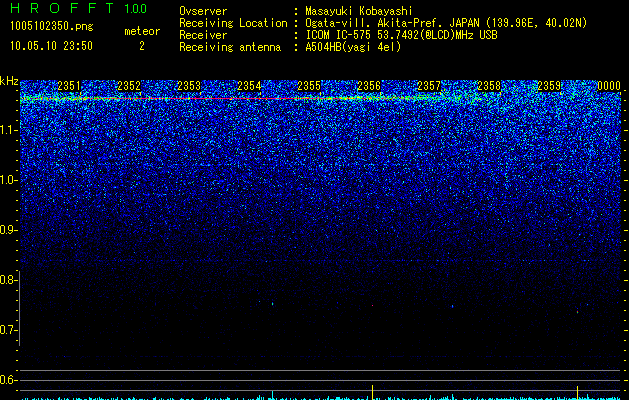Click the 0.7 kHz frequency label
The width and height of the screenshot is (629, 400).
[x=7, y=330]
